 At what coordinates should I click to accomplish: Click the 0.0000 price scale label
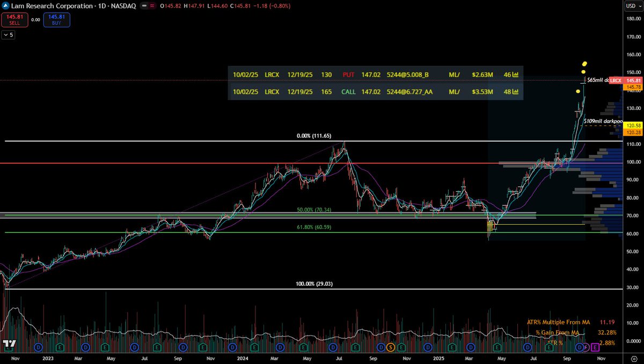click(633, 341)
